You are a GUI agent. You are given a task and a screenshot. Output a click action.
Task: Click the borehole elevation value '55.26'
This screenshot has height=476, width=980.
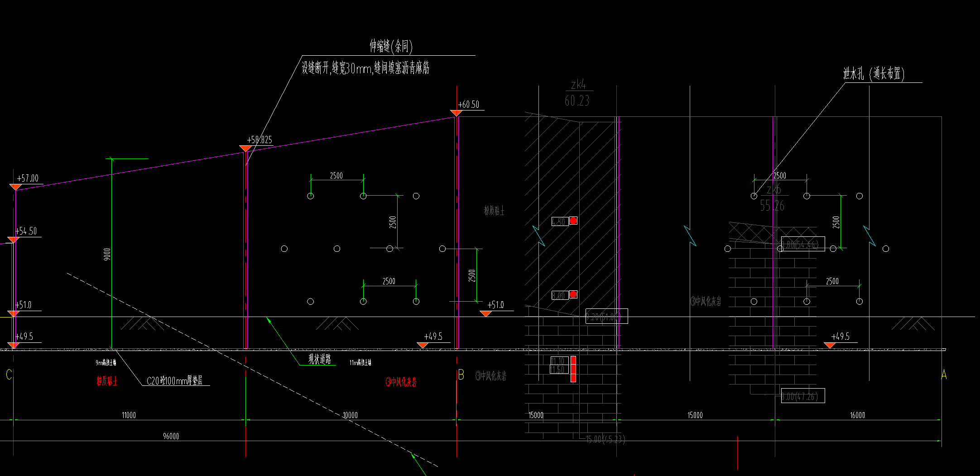[772, 206]
